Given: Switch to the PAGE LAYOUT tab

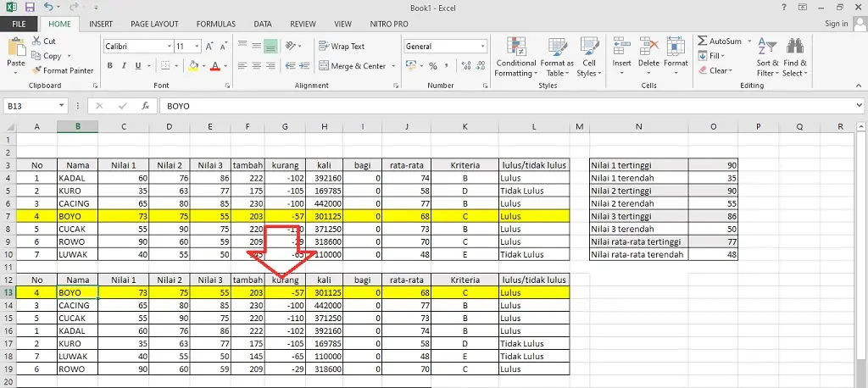Looking at the screenshot, I should [154, 24].
